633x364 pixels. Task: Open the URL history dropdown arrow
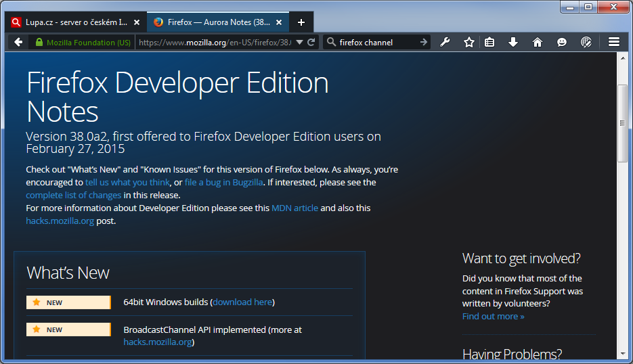click(299, 42)
